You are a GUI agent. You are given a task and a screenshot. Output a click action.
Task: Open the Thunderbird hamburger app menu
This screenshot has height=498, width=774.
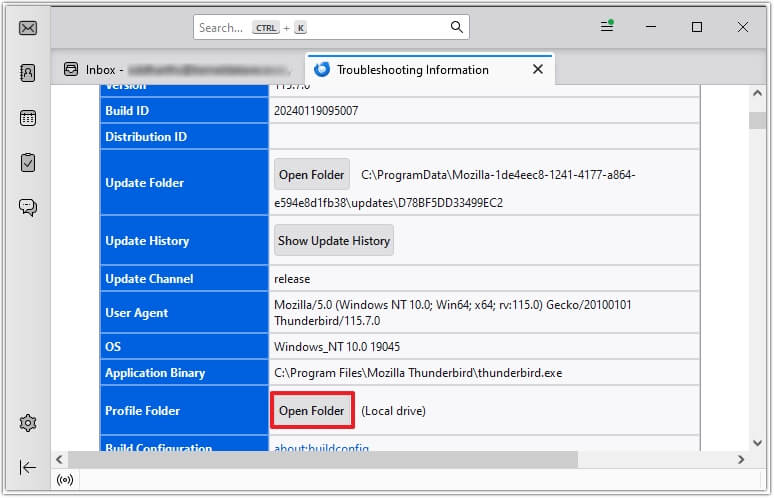click(x=606, y=27)
